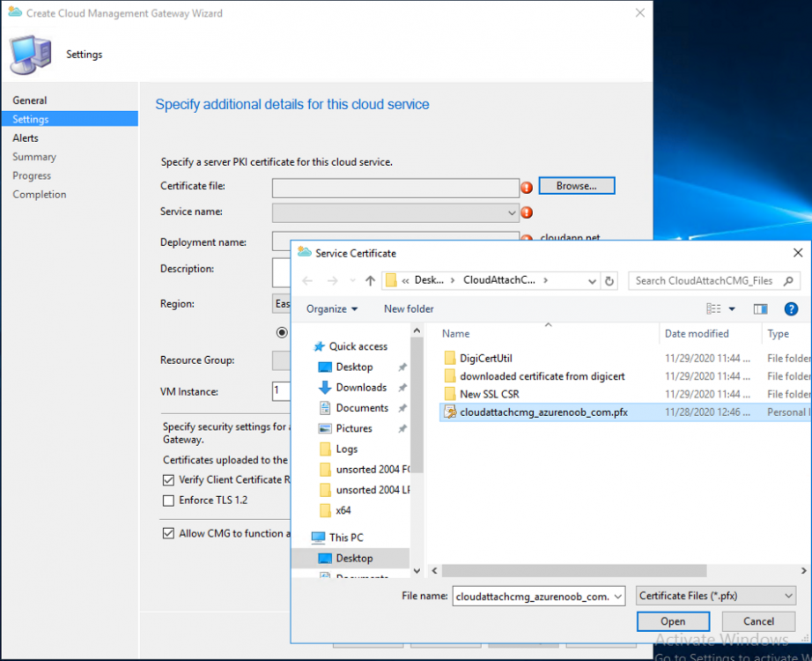Click the Logs folder icon
The width and height of the screenshot is (812, 661).
[x=325, y=449]
